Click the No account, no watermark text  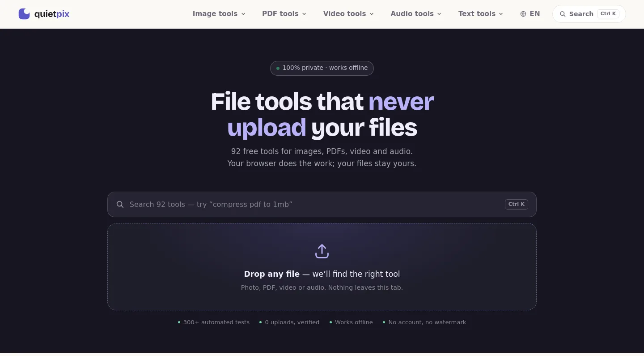(427, 322)
